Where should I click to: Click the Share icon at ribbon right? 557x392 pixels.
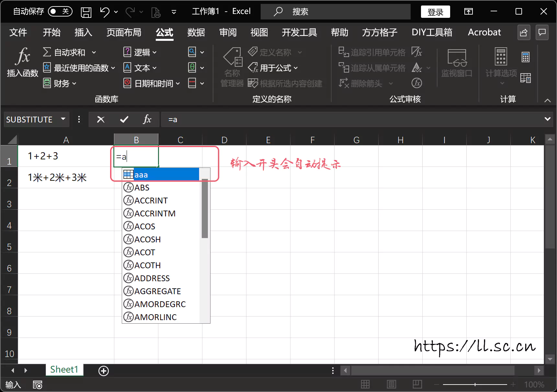[524, 32]
